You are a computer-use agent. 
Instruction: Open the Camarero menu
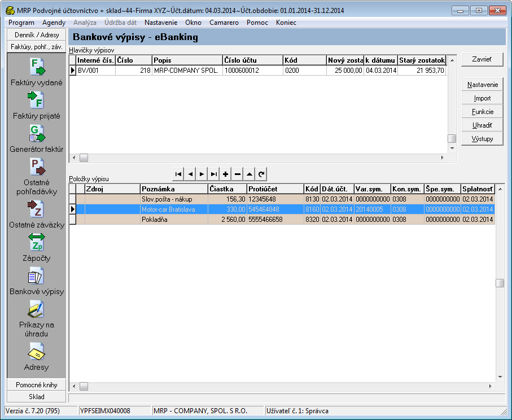pyautogui.click(x=224, y=23)
